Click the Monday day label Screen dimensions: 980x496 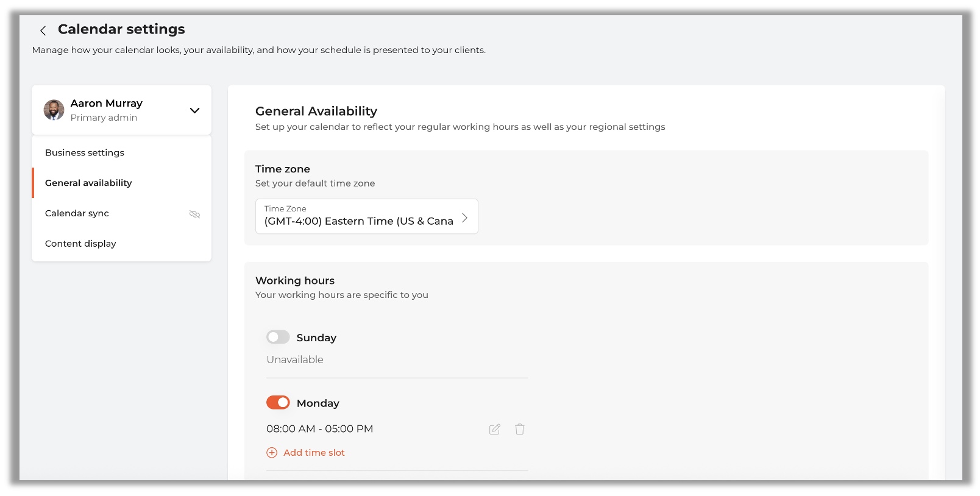(x=318, y=403)
